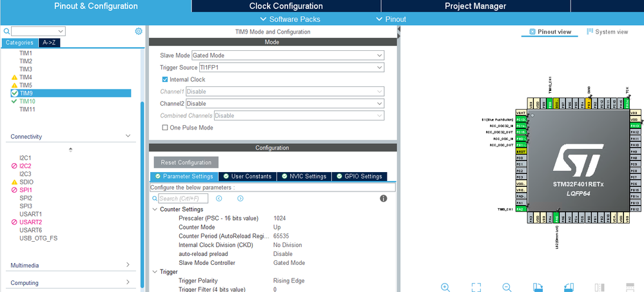Screen dimensions: 644x292
Task: Expand the Pinout menu
Action: pyautogui.click(x=391, y=19)
